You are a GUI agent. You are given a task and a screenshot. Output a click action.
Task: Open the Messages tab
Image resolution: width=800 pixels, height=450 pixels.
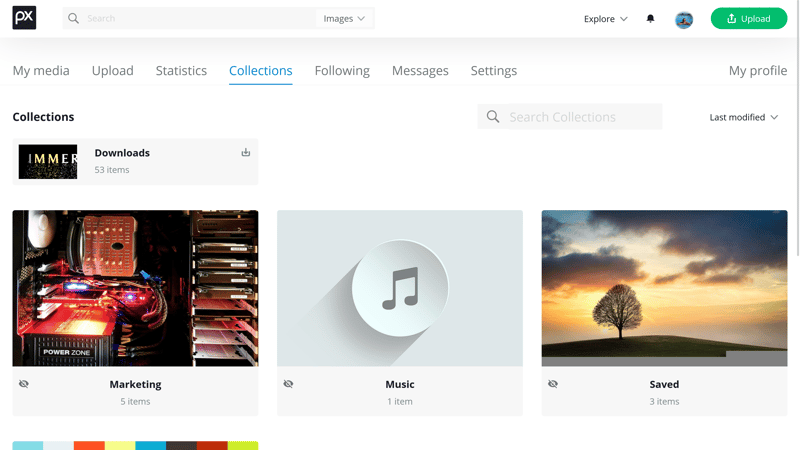coord(420,70)
